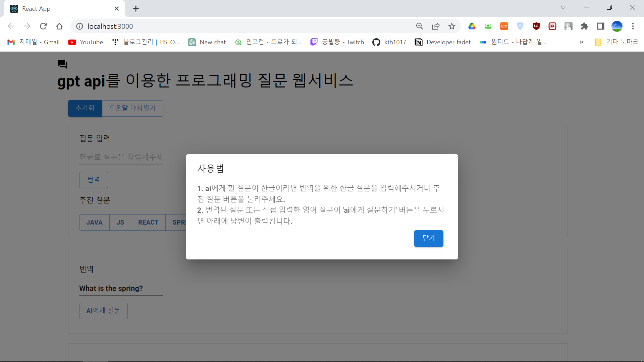Close the 사용법 dialog with 닫기

click(x=429, y=238)
